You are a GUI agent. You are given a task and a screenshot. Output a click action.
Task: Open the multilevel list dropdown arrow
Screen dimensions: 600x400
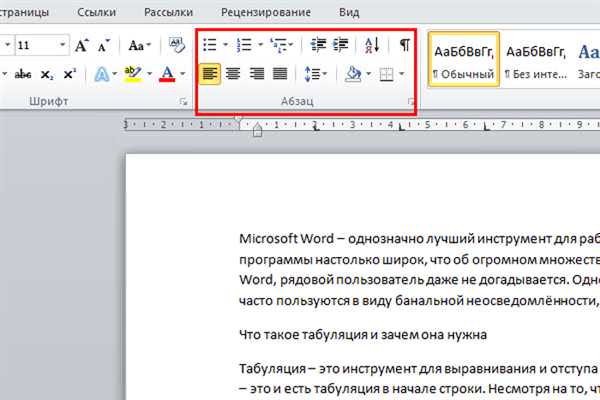(x=291, y=45)
